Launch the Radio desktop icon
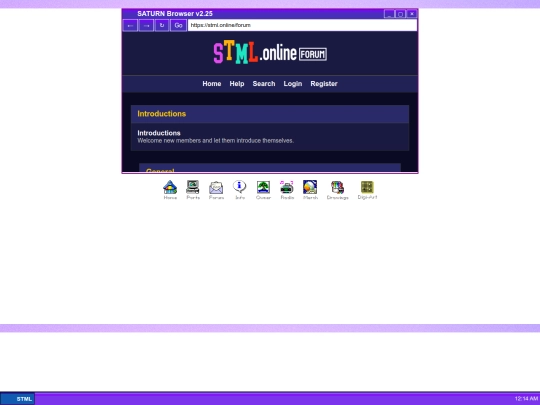540x405 pixels. coord(287,190)
